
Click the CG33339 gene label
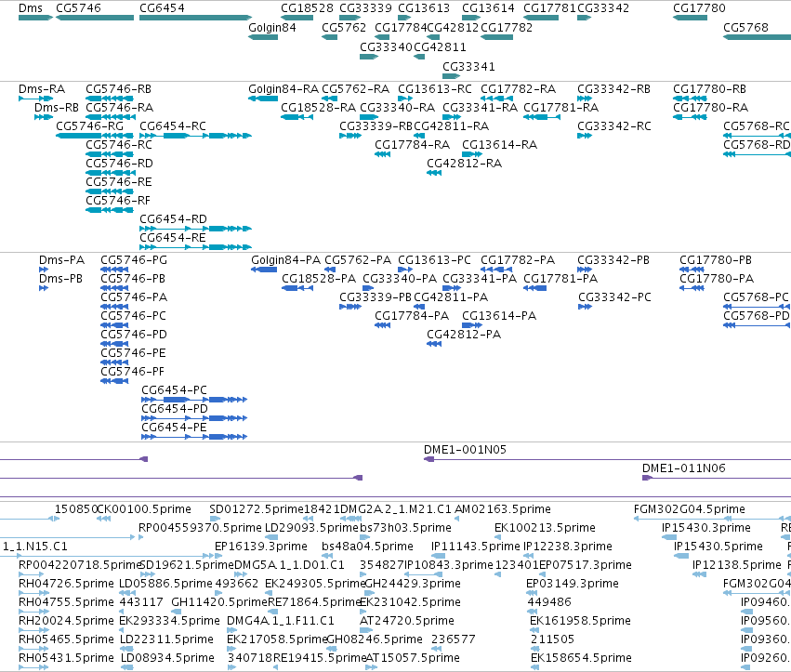tap(365, 8)
